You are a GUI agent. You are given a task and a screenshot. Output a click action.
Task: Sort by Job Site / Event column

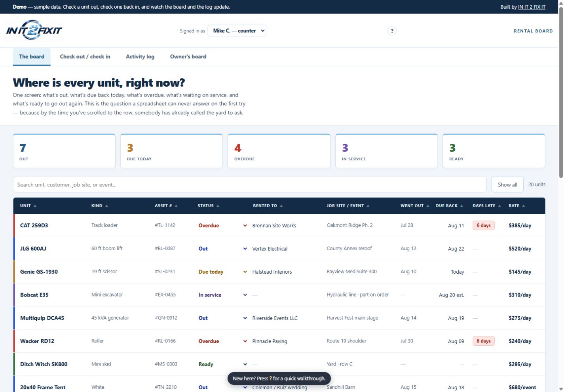tap(348, 206)
